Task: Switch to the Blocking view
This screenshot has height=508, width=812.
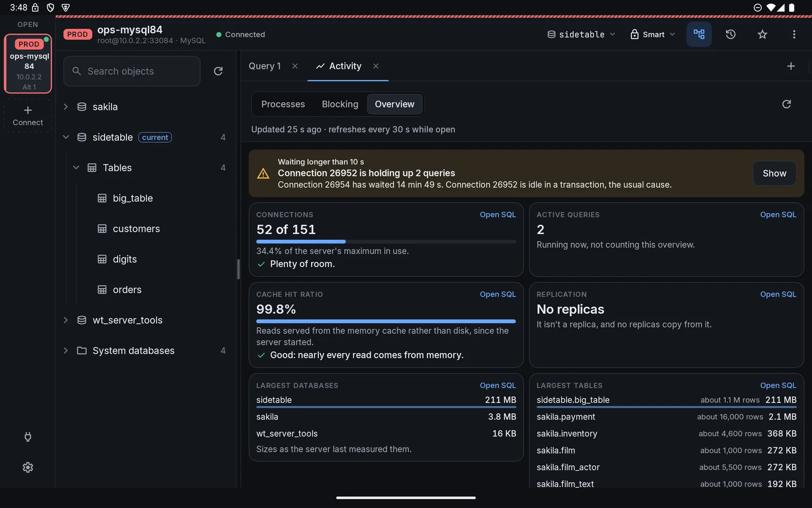Action: coord(340,104)
